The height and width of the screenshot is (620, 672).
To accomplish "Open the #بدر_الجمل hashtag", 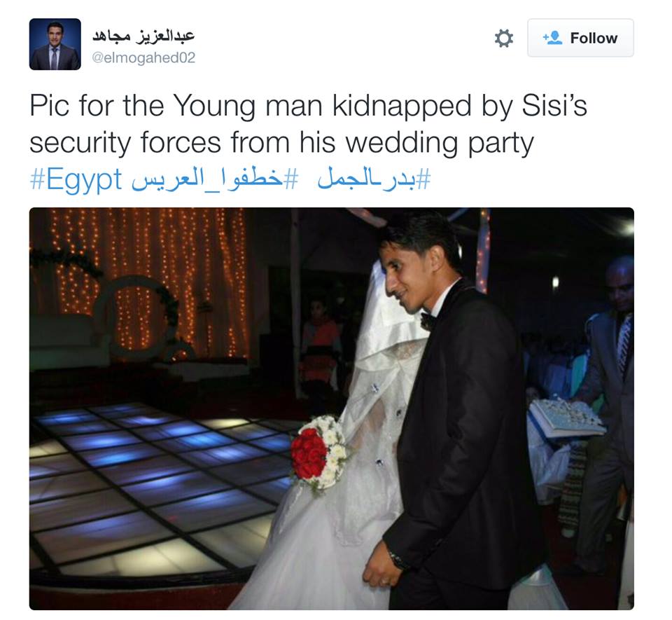I will tap(374, 179).
